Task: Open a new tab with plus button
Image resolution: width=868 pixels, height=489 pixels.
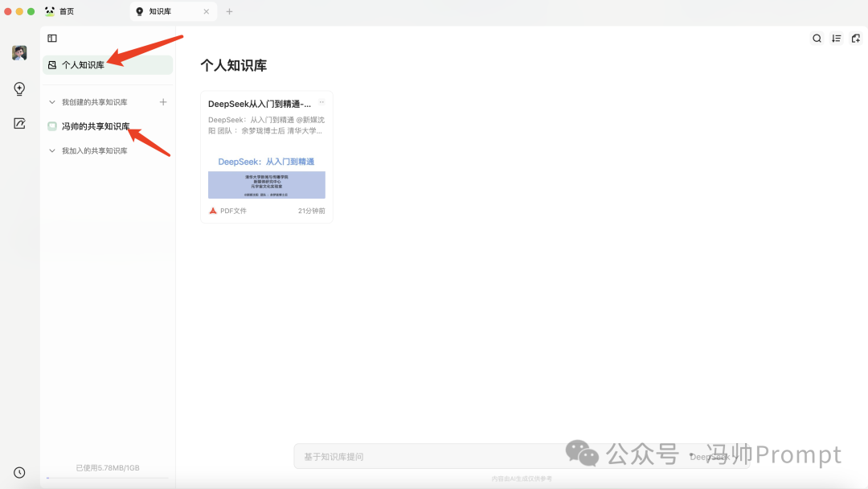Action: pyautogui.click(x=229, y=11)
